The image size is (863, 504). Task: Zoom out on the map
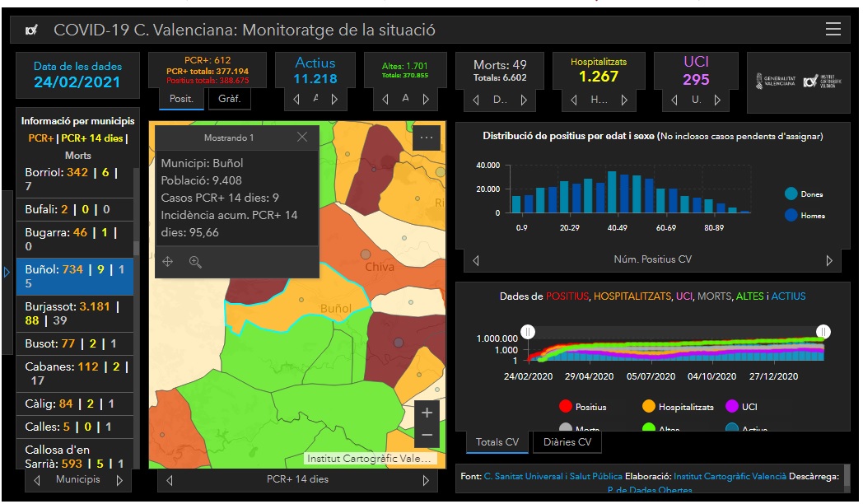tap(426, 435)
